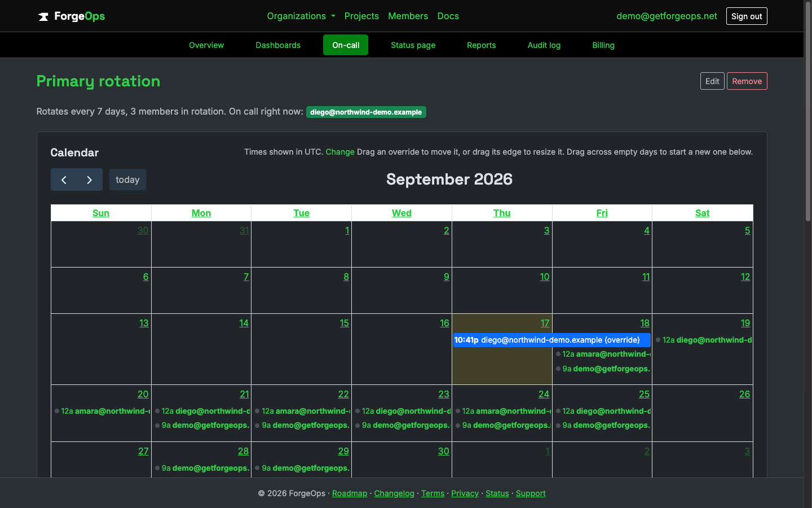Open the 12a amara shift on September 20
Viewport: 812px width, 508px height.
click(101, 411)
